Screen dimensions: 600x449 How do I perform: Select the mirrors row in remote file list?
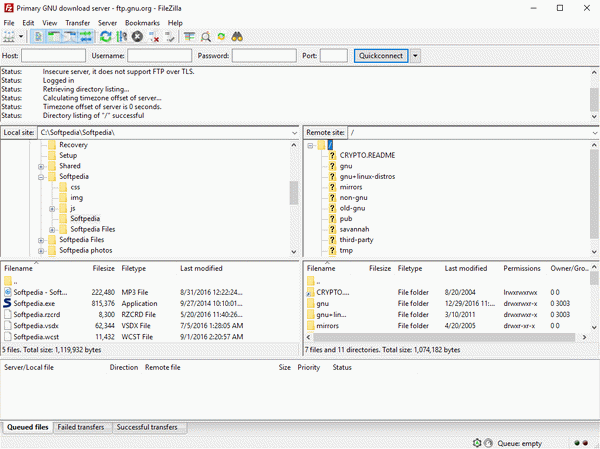point(447,325)
